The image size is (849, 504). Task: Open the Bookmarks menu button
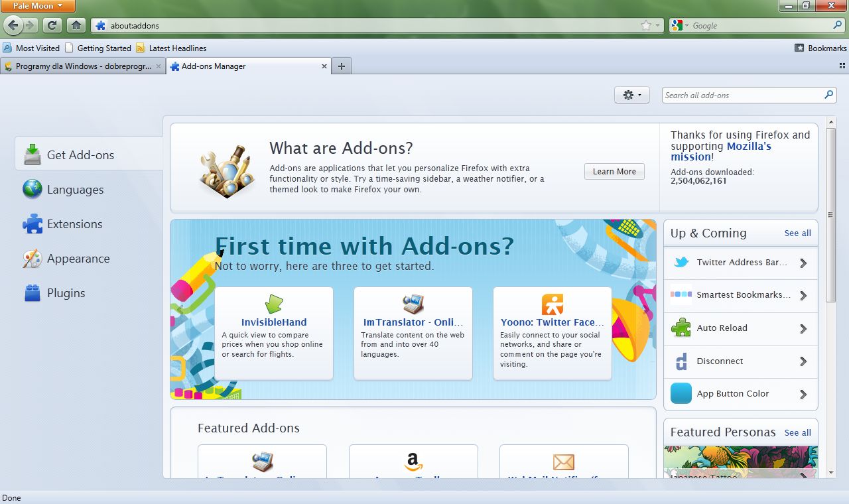coord(821,48)
